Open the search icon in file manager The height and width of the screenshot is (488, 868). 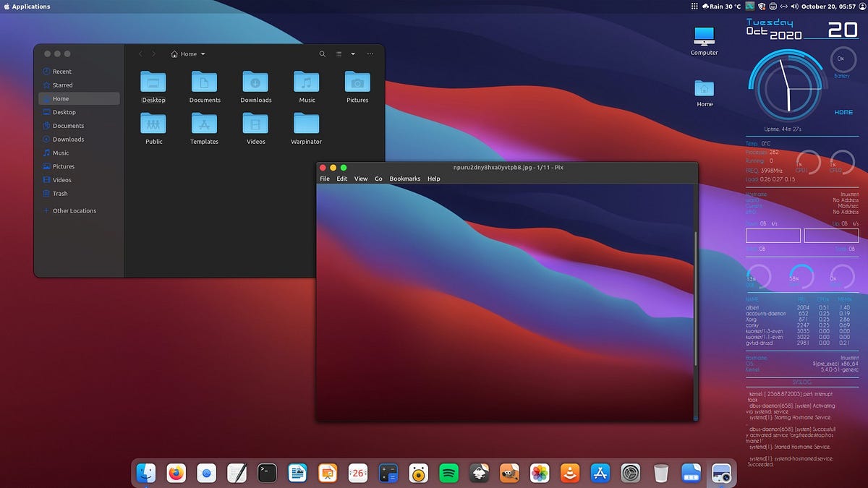click(323, 54)
